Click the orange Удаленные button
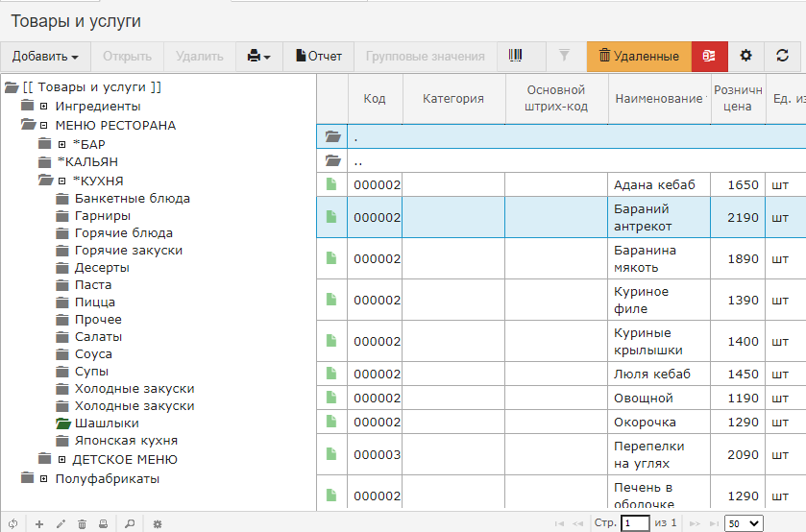Screen dimensions: 806x532 coord(639,57)
